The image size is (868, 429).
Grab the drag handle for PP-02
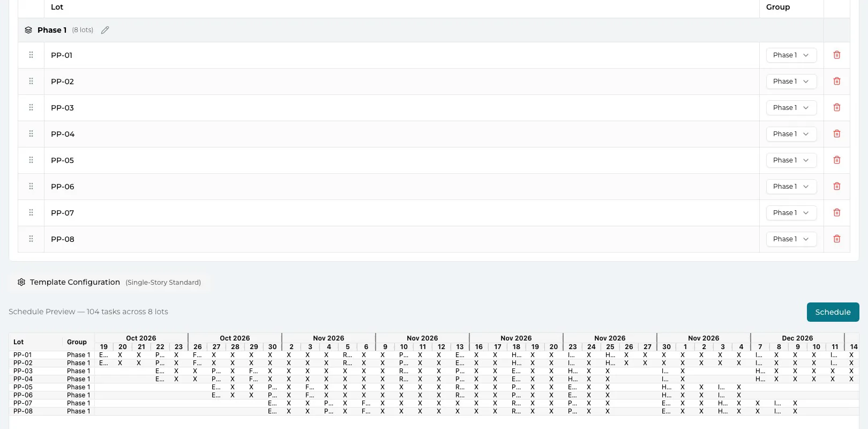coord(31,81)
